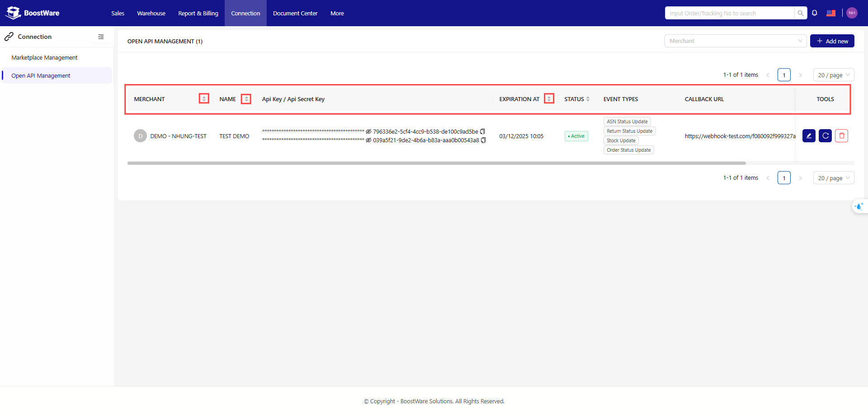The image size is (868, 415).
Task: Click the horizontal table scrollbar
Action: [x=436, y=163]
